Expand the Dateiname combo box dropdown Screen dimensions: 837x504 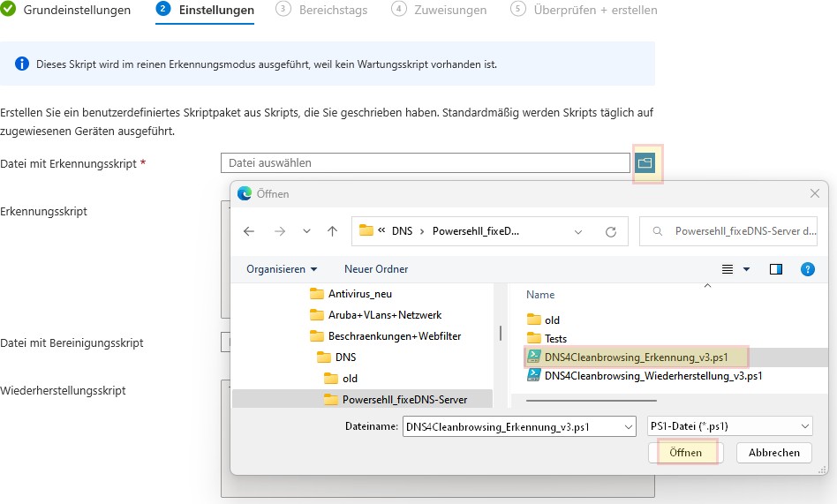point(628,426)
